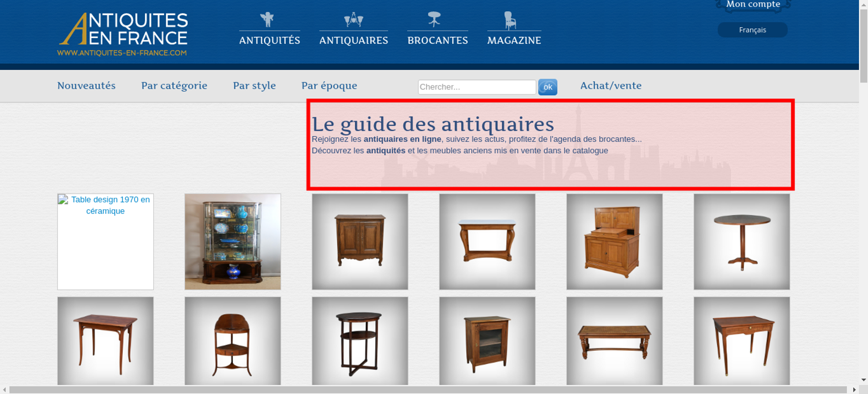Expand the Par catégorie menu
This screenshot has width=868, height=394.
click(174, 85)
